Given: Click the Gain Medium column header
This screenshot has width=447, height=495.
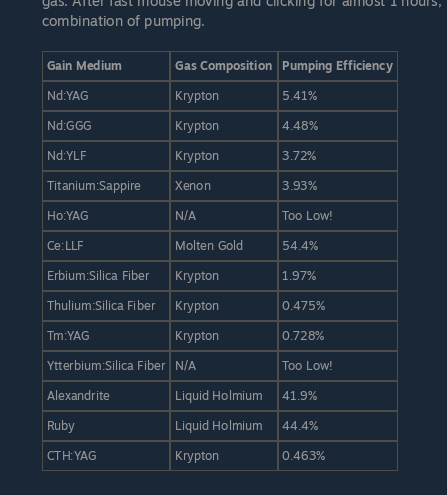Looking at the screenshot, I should (106, 66).
